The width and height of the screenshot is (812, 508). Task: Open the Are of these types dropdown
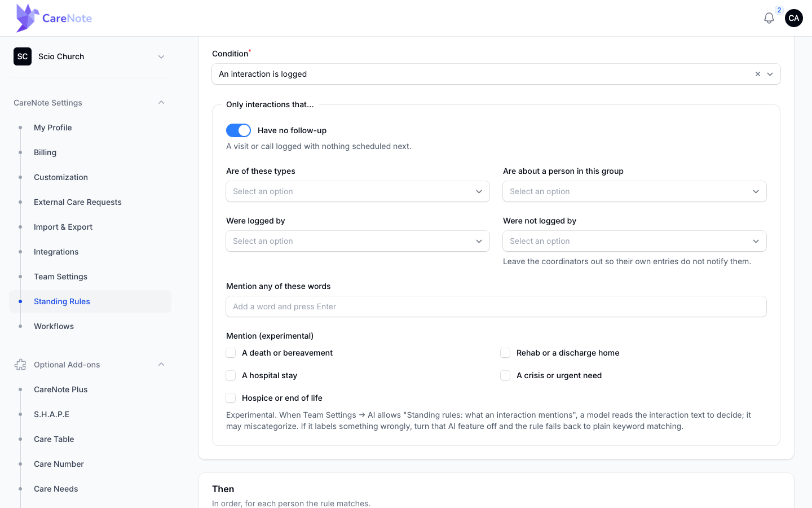(358, 191)
